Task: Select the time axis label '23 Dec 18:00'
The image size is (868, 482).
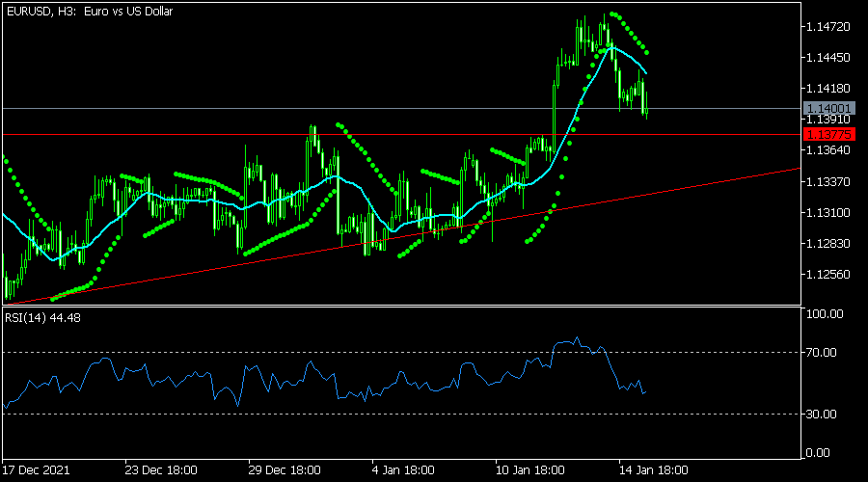Action: pyautogui.click(x=160, y=470)
